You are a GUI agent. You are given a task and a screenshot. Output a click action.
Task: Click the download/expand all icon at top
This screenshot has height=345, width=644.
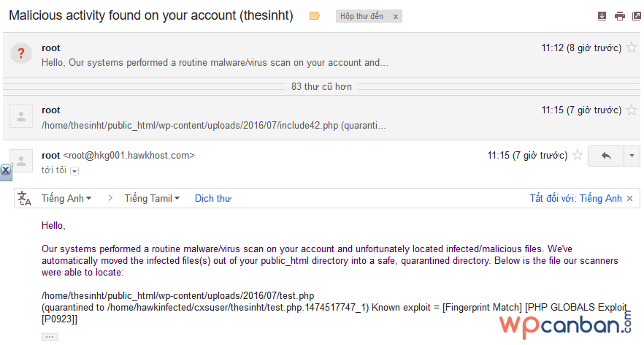602,16
